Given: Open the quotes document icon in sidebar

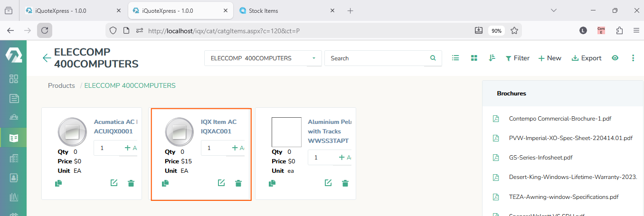Looking at the screenshot, I should tap(14, 98).
